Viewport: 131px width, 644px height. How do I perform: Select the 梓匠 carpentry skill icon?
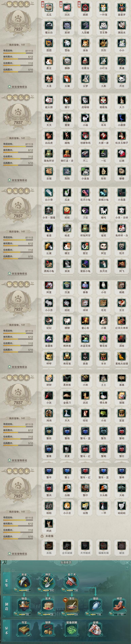point(119,605)
